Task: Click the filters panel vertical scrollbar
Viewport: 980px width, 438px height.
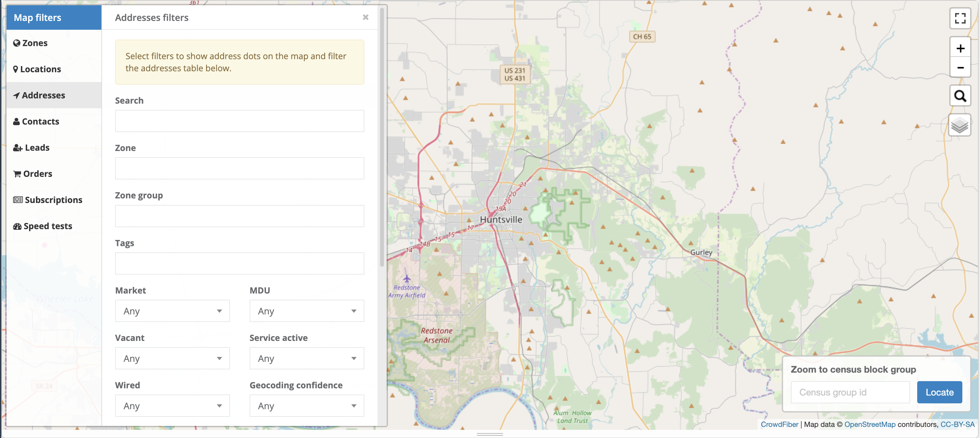Action: click(382, 137)
